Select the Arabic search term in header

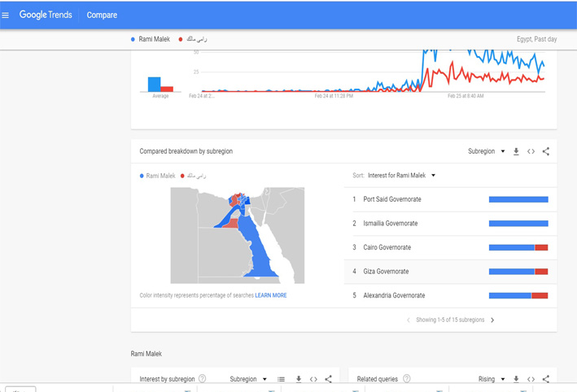pos(193,39)
